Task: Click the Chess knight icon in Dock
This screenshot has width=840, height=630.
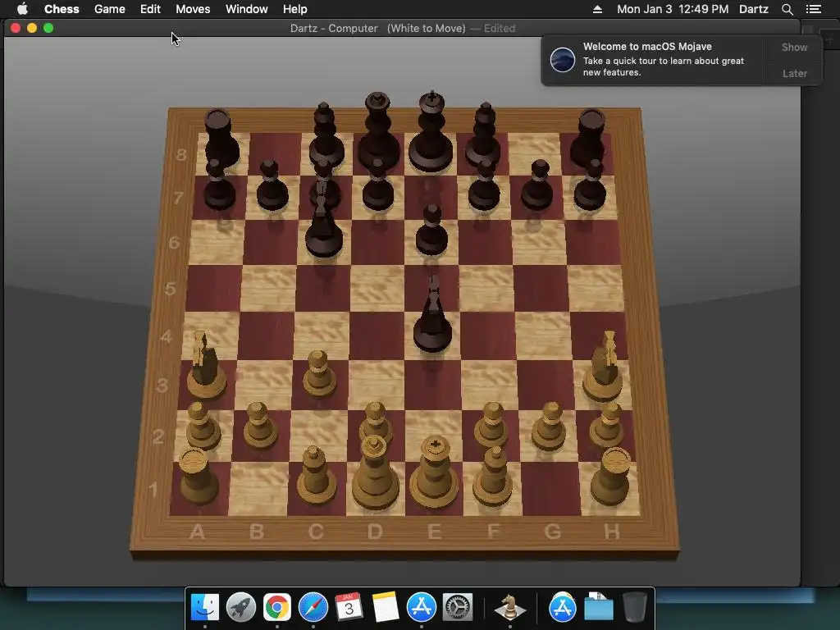Action: 509,608
